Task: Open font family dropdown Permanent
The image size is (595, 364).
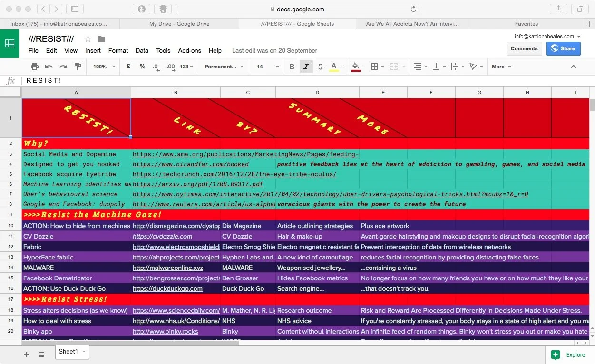Action: [x=224, y=67]
